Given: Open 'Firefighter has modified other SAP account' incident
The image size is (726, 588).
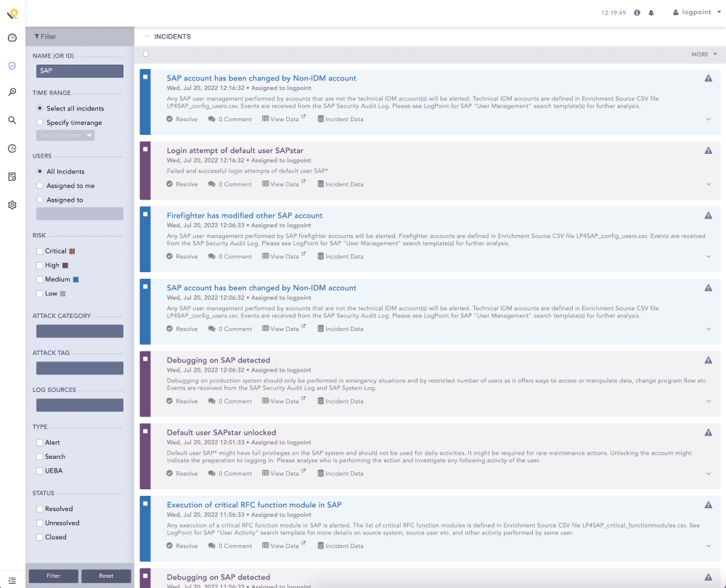Looking at the screenshot, I should (x=245, y=216).
